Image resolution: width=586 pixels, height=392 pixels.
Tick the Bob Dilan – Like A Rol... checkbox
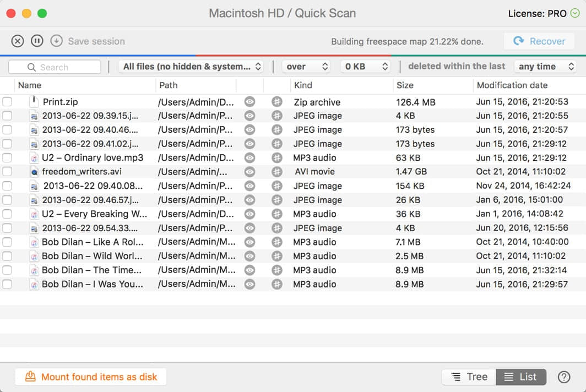pyautogui.click(x=7, y=242)
